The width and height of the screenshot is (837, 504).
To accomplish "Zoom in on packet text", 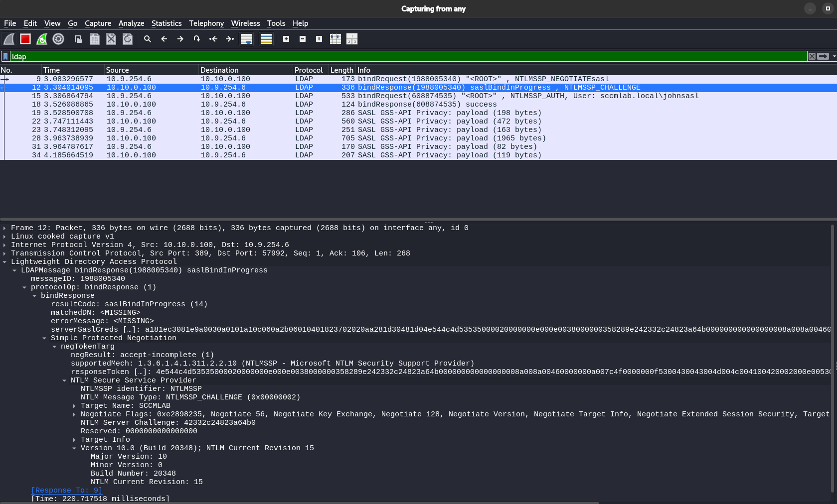I will tap(286, 39).
